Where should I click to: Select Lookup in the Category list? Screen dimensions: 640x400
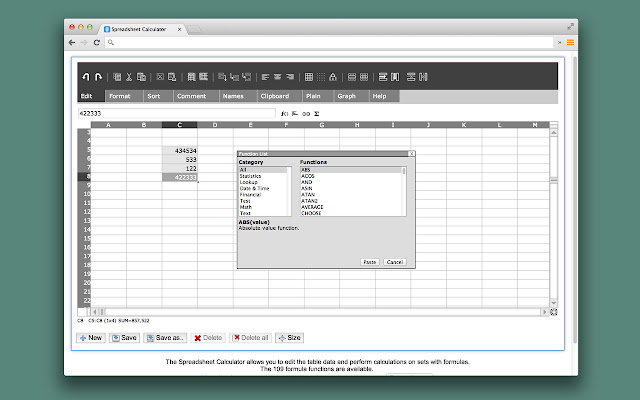pyautogui.click(x=263, y=182)
